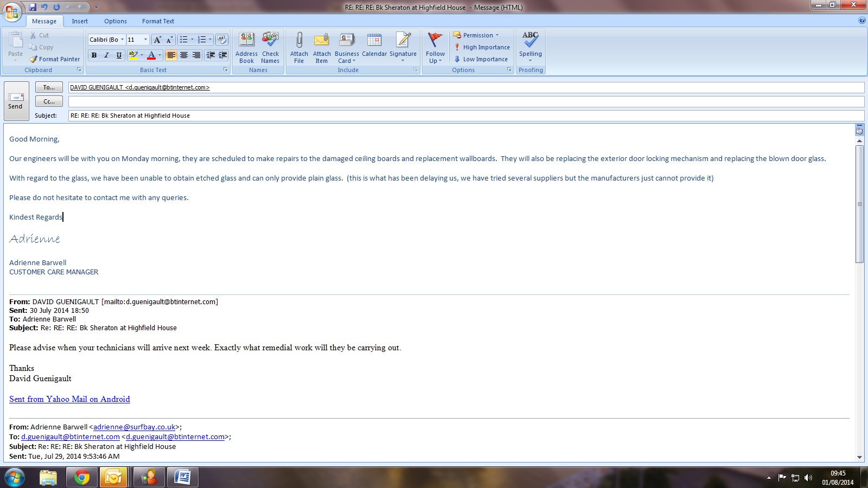Toggle underline formatting
The width and height of the screenshot is (868, 488).
tap(119, 55)
